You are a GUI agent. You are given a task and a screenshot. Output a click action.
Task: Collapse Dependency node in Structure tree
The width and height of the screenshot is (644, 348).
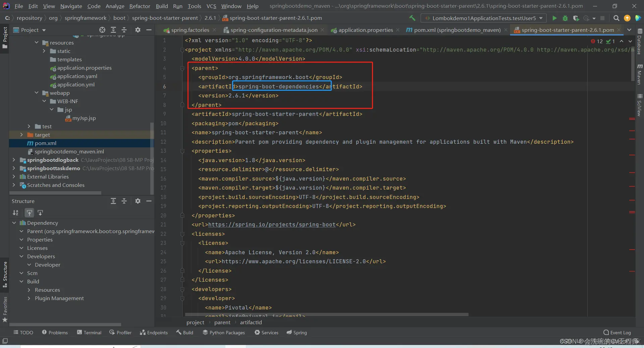click(x=14, y=223)
